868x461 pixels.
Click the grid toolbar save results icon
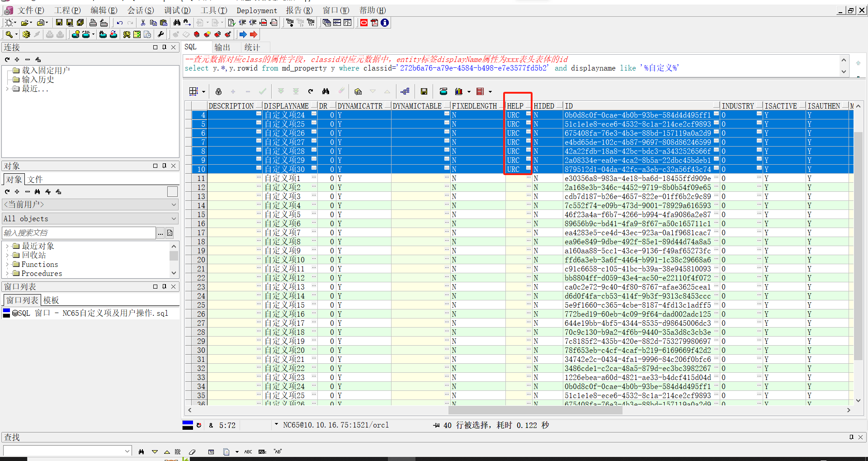424,91
